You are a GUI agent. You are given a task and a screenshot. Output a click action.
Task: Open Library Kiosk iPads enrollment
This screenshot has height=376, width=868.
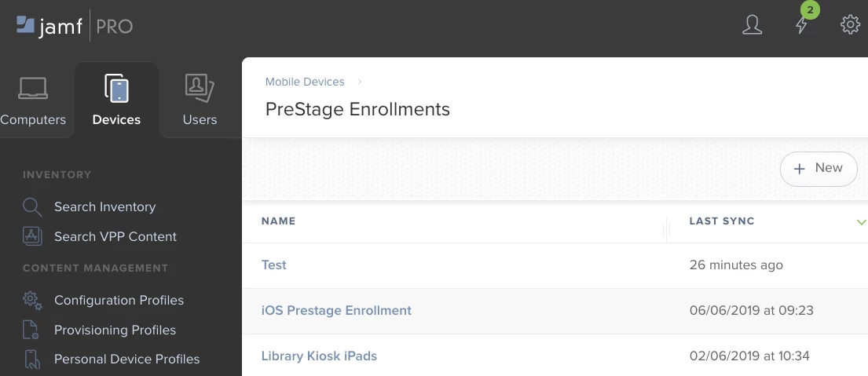(x=320, y=356)
